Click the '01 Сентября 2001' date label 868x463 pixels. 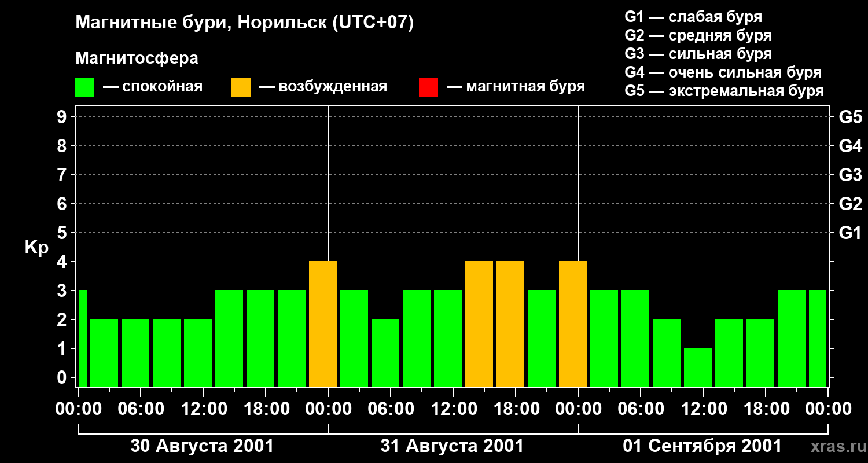(x=702, y=446)
